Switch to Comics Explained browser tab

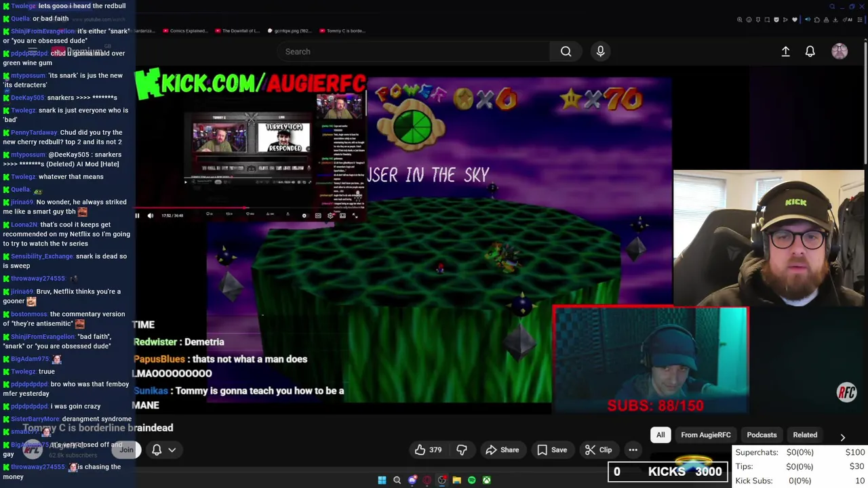coord(186,30)
